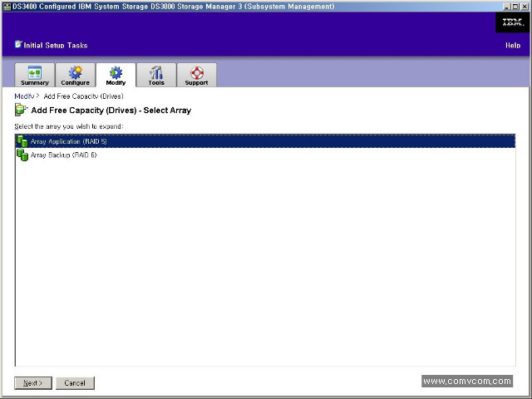Close the Storage Manager window
Image resolution: width=532 pixels, height=399 pixels.
(x=525, y=7)
